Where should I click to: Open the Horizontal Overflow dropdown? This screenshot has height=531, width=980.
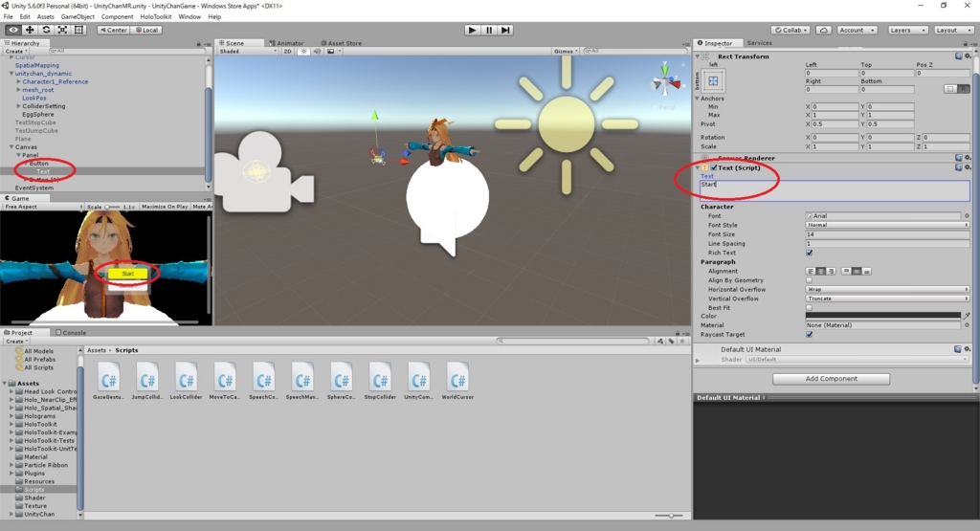pyautogui.click(x=887, y=290)
